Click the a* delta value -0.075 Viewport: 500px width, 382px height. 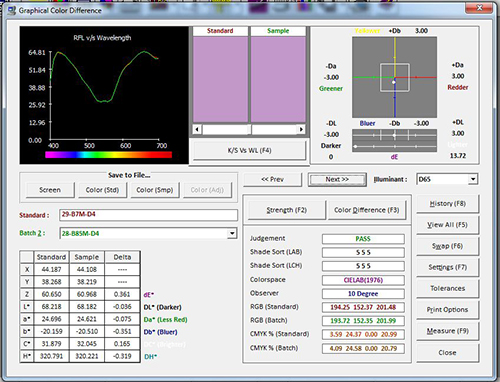pyautogui.click(x=122, y=319)
